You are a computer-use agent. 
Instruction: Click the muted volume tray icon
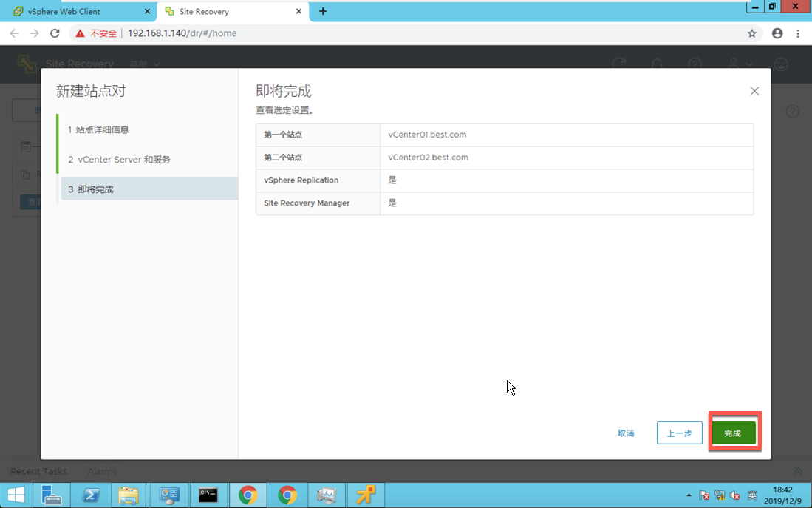734,495
